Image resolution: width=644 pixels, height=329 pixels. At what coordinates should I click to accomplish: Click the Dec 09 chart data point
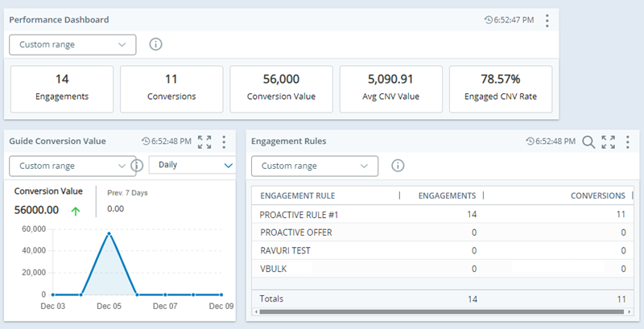221,294
